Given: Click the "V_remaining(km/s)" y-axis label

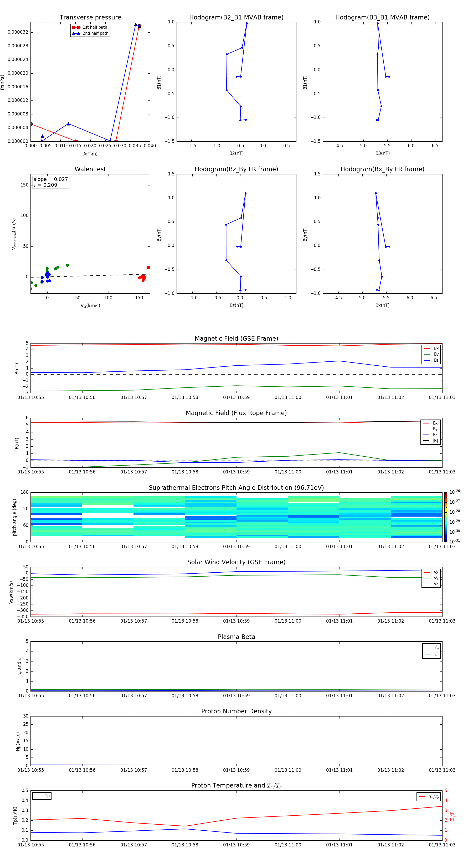Looking at the screenshot, I should (x=14, y=234).
